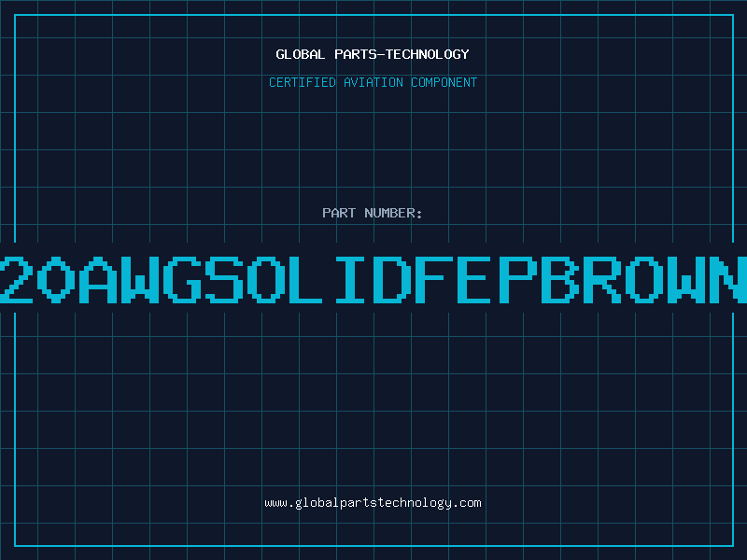This screenshot has height=560, width=747.
Task: Select the word AVIATION in the subtitle
Action: 373,82
